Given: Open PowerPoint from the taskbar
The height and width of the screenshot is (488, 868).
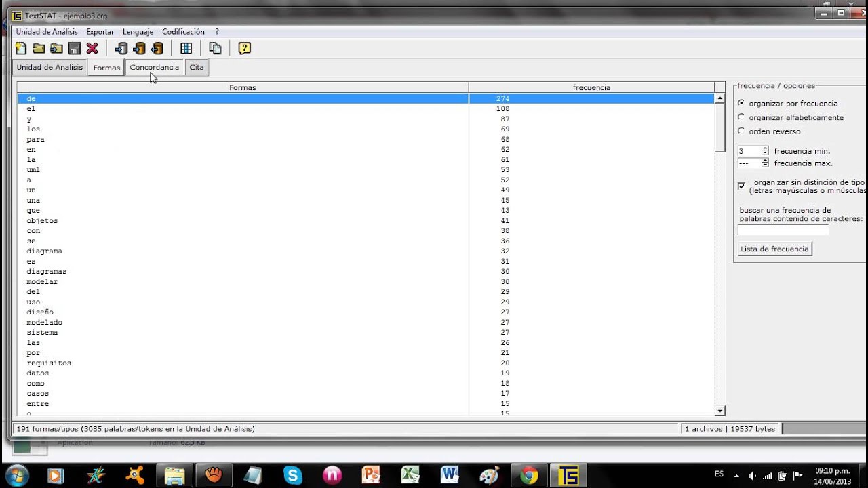Looking at the screenshot, I should click(x=371, y=476).
